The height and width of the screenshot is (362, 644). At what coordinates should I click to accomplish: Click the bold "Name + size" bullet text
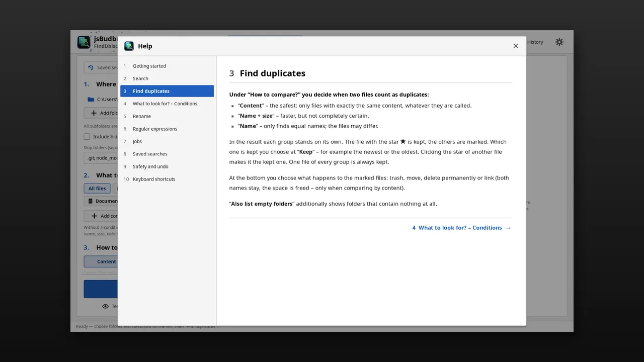tap(257, 116)
